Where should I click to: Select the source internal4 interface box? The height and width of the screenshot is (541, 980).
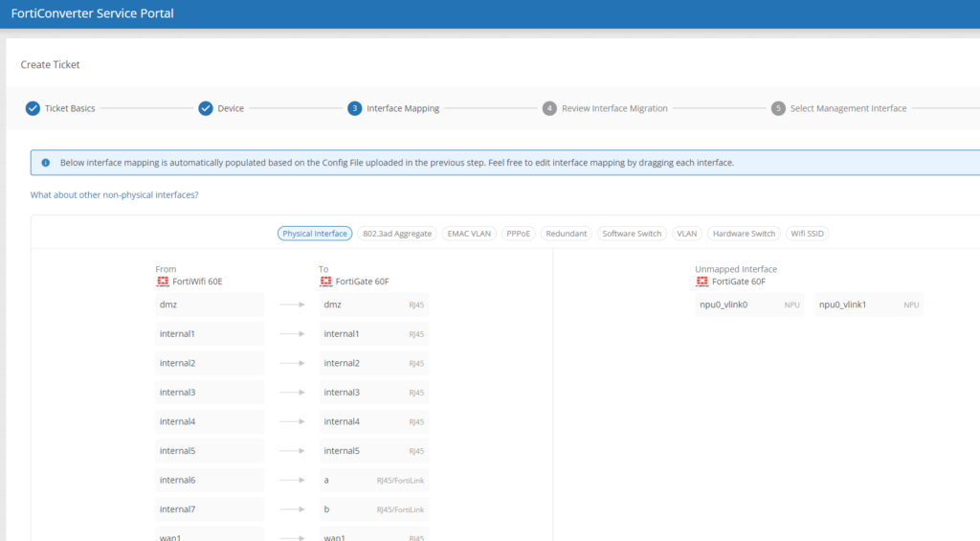coord(210,421)
